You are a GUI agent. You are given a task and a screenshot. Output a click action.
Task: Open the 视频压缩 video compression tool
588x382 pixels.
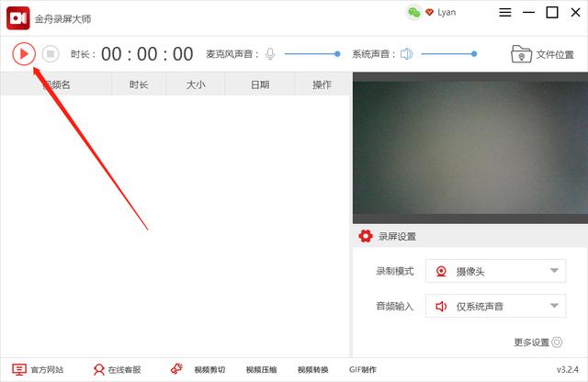click(261, 369)
